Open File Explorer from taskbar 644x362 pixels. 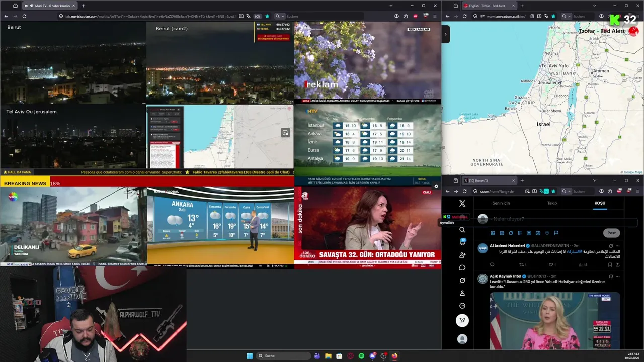pyautogui.click(x=328, y=356)
